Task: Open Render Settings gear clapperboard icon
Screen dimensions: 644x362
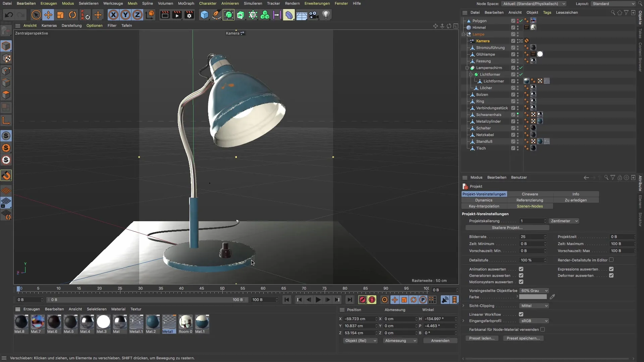Action: [190, 15]
